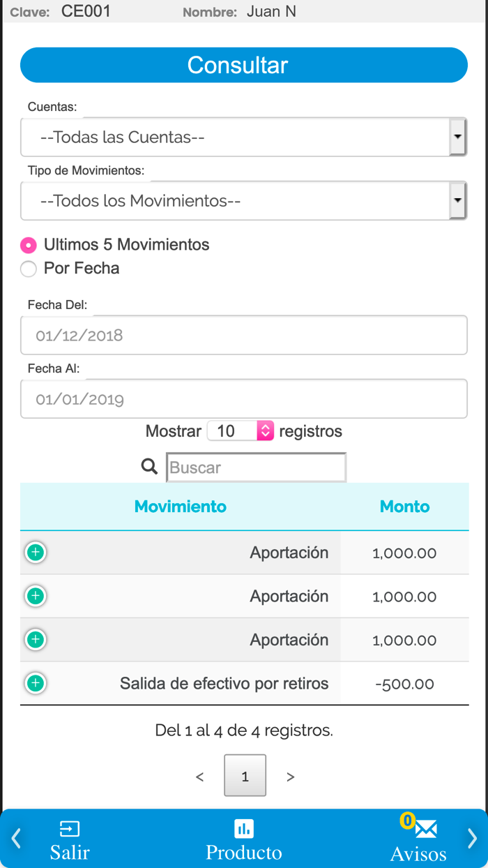Select the Salir exit icon
488x868 pixels.
click(x=69, y=829)
